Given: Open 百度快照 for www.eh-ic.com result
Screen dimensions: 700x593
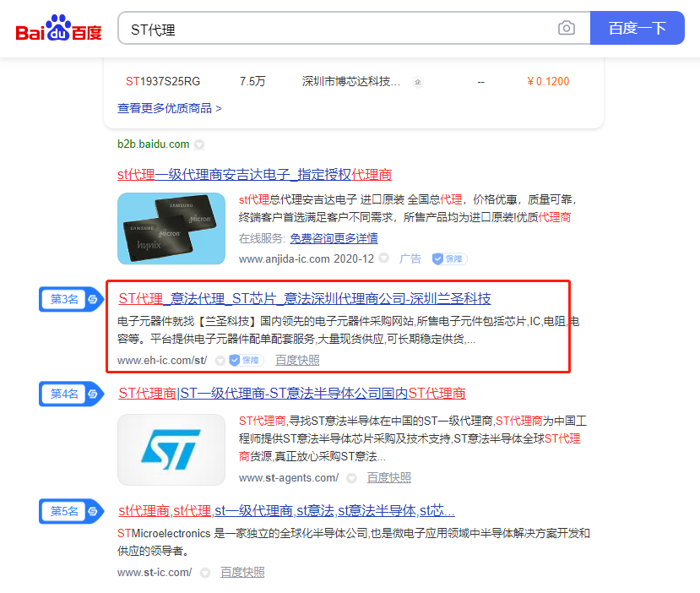Looking at the screenshot, I should pos(297,361).
